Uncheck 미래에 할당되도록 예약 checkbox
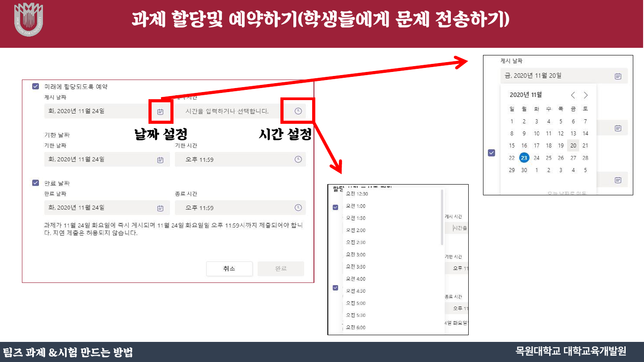This screenshot has width=644, height=362. tap(36, 86)
